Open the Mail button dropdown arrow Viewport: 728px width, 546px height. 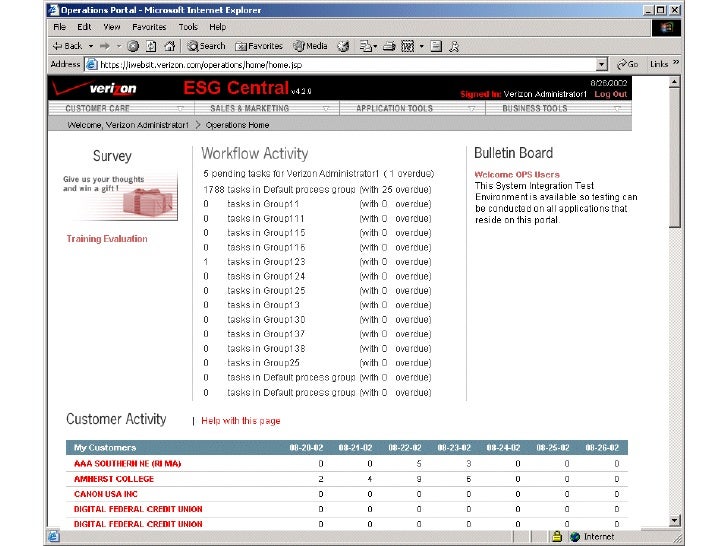(375, 46)
